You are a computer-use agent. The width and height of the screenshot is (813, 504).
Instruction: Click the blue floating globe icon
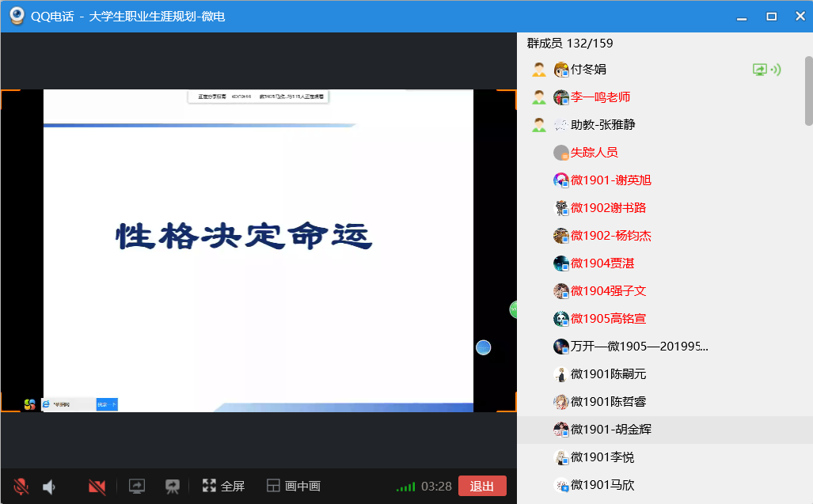point(483,347)
